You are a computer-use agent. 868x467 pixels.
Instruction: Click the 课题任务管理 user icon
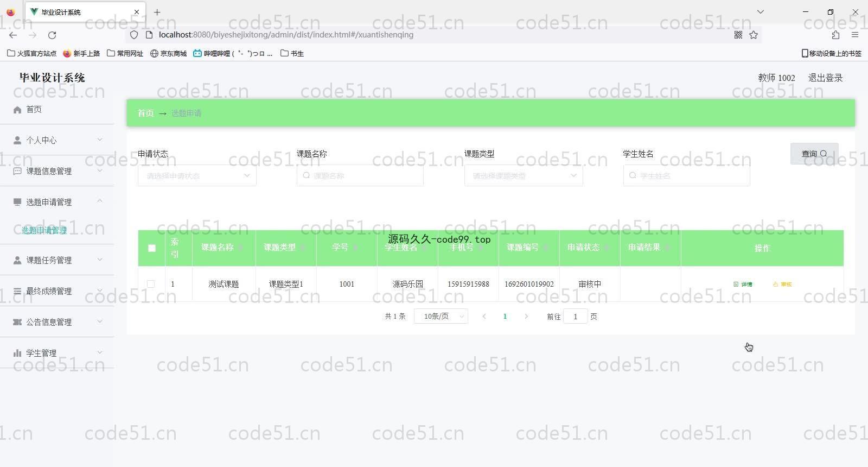[x=17, y=260]
